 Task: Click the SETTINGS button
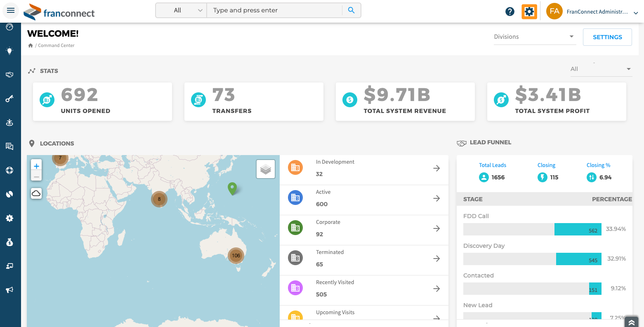607,37
